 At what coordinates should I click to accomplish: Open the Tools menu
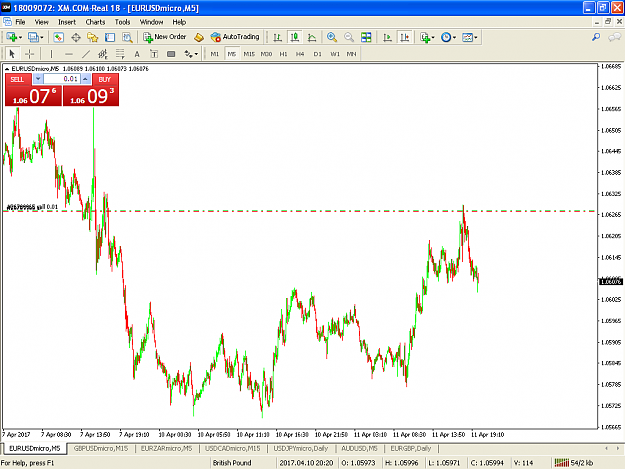click(x=122, y=22)
